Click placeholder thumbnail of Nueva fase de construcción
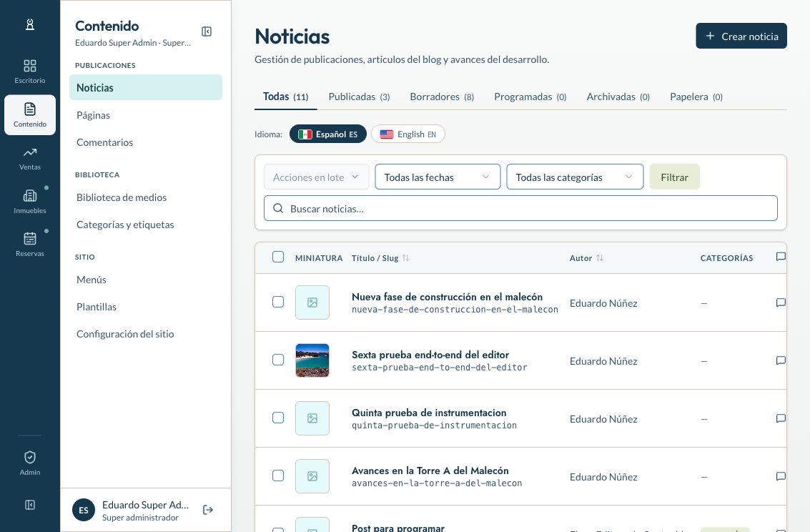Image resolution: width=810 pixels, height=532 pixels. coord(312,302)
